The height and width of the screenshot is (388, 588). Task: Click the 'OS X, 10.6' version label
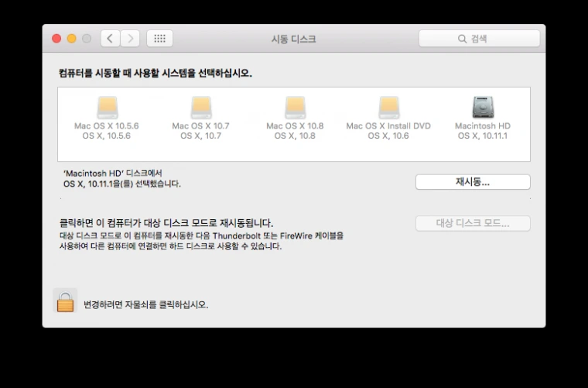pos(388,136)
